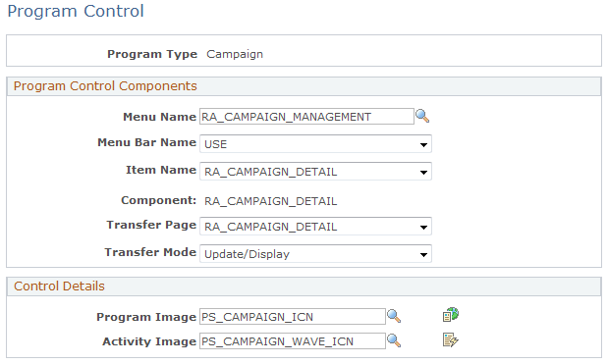The height and width of the screenshot is (364, 608).
Task: Select the Menu Bar Name label
Action: [x=147, y=142]
